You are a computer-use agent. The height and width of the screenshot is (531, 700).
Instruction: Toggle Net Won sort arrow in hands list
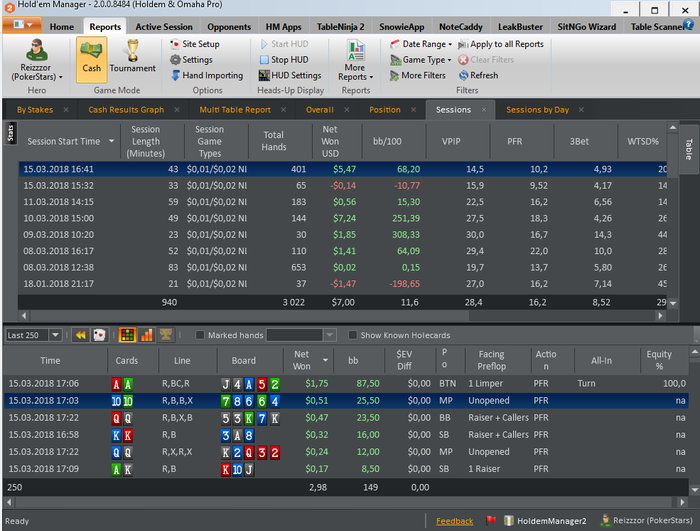[x=325, y=360]
